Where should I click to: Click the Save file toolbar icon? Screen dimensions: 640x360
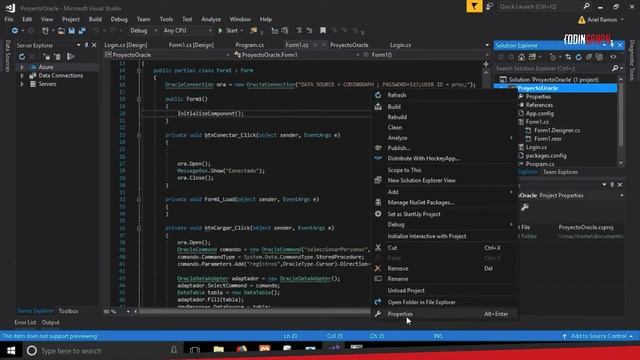71,31
